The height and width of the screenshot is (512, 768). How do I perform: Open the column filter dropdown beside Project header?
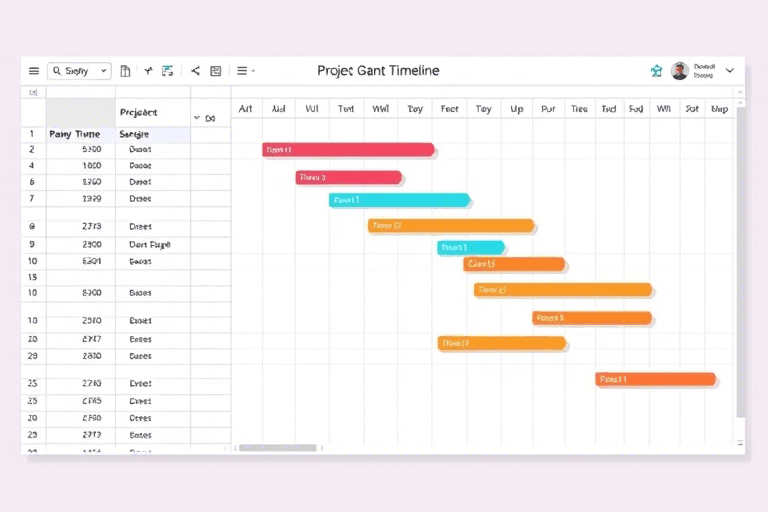pos(197,118)
